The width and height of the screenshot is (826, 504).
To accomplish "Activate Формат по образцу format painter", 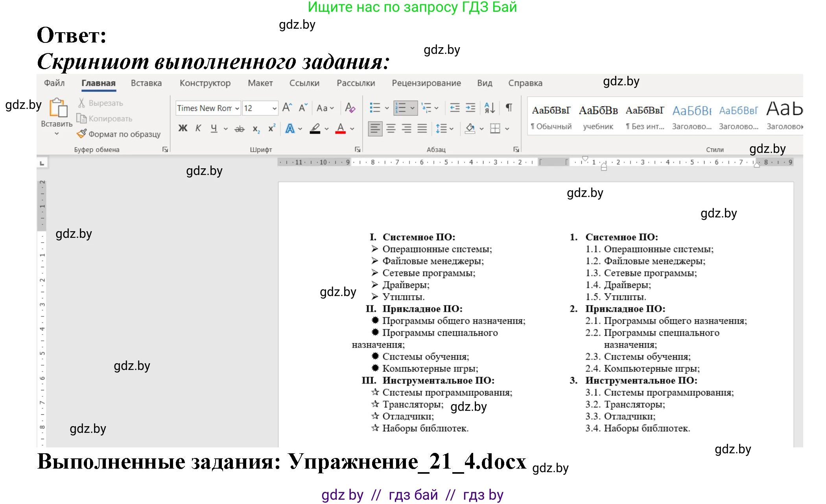I will (x=118, y=134).
